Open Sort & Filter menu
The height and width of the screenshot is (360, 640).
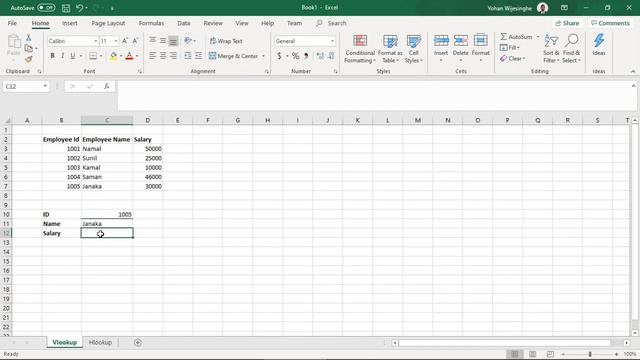click(x=551, y=49)
